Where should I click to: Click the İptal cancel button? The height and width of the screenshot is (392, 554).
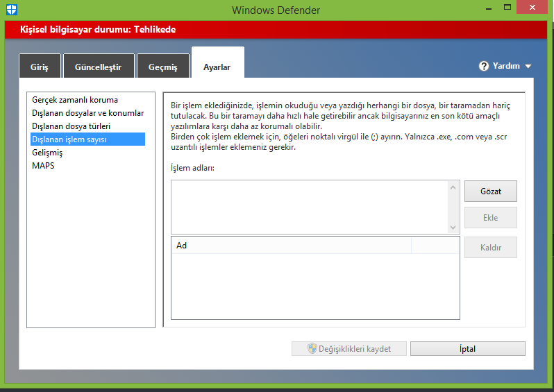[x=467, y=348]
